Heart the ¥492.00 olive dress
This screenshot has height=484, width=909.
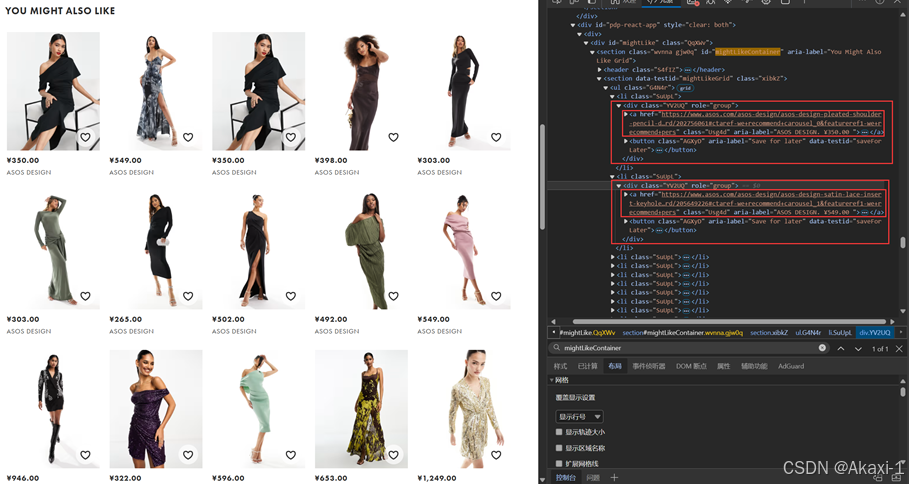pyautogui.click(x=393, y=296)
